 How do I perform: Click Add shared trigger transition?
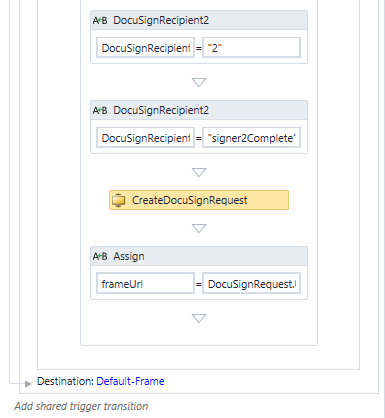pos(81,406)
